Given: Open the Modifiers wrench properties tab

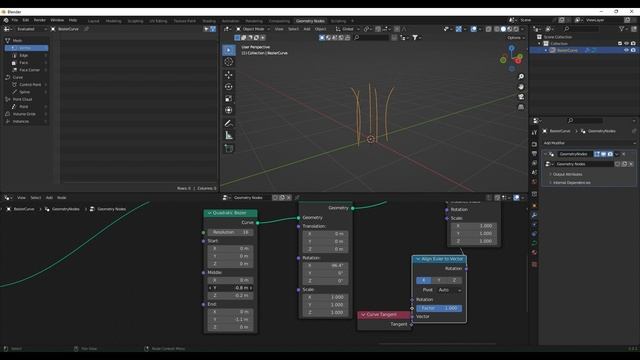Looking at the screenshot, I should pyautogui.click(x=534, y=215).
